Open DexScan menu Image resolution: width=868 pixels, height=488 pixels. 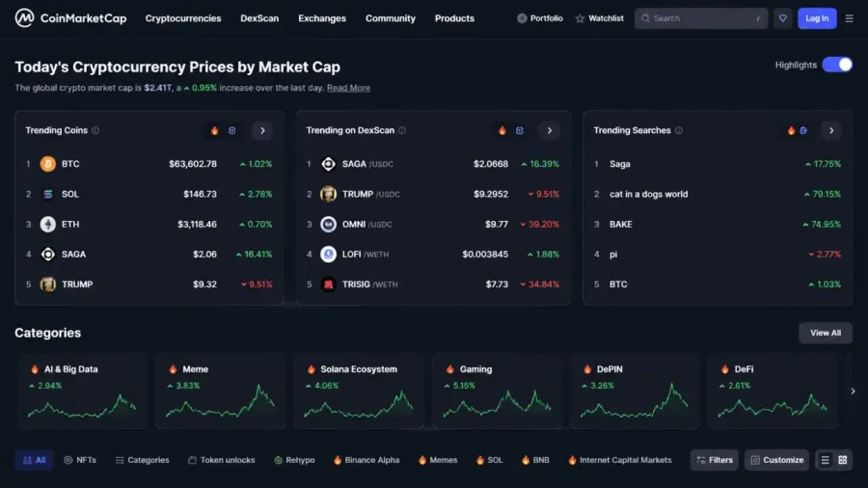[x=259, y=18]
